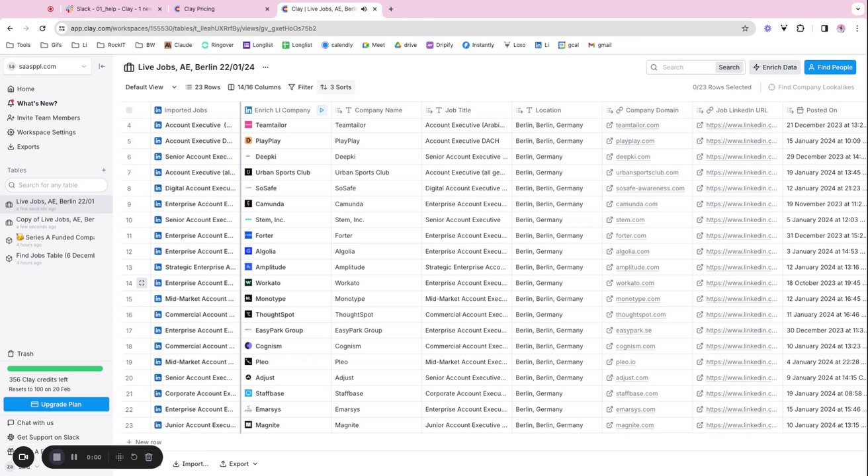Screen dimensions: 868x476
Task: Go back to the previous page
Action: coord(10,28)
